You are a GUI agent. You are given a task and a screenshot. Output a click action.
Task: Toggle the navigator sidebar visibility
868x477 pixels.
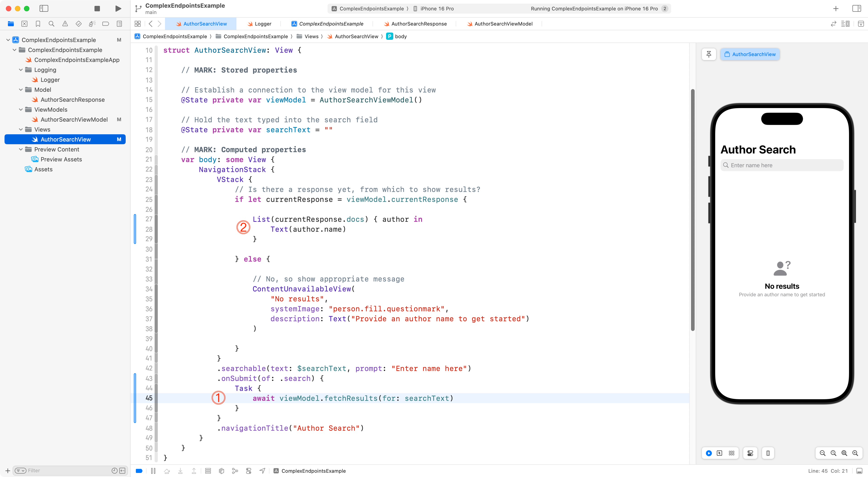tap(44, 8)
